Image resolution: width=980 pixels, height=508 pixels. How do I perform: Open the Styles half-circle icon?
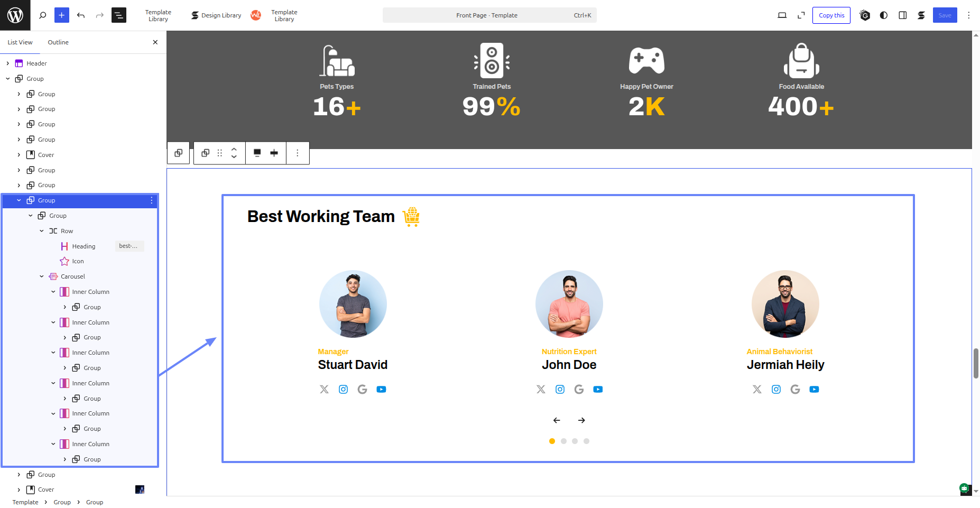click(x=884, y=15)
